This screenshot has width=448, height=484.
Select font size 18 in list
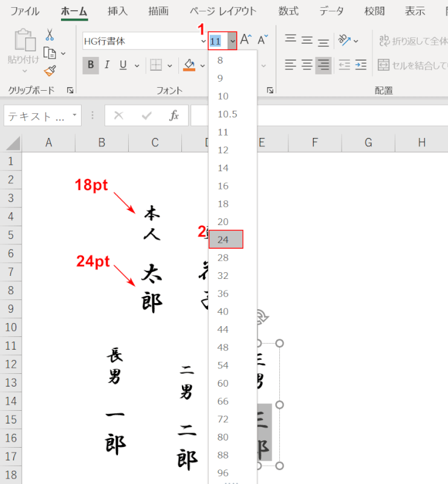point(233,204)
